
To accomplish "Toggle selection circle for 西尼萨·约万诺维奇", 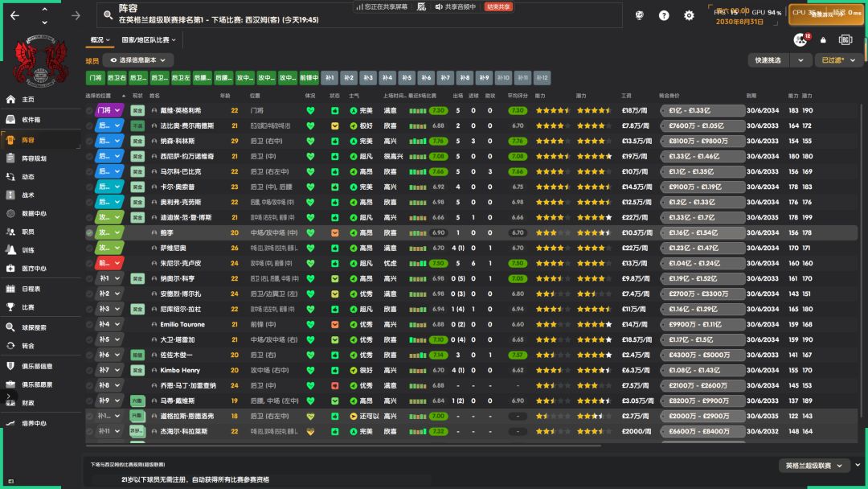I will click(x=90, y=156).
